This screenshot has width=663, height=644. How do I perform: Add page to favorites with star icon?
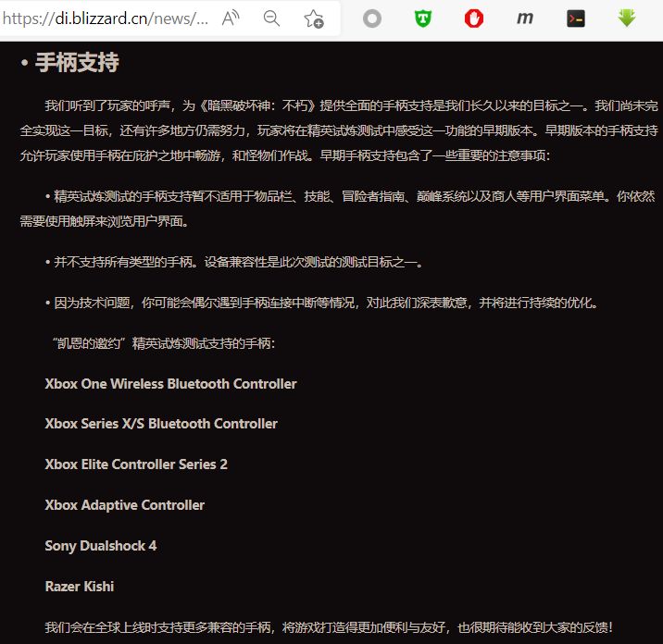click(313, 19)
